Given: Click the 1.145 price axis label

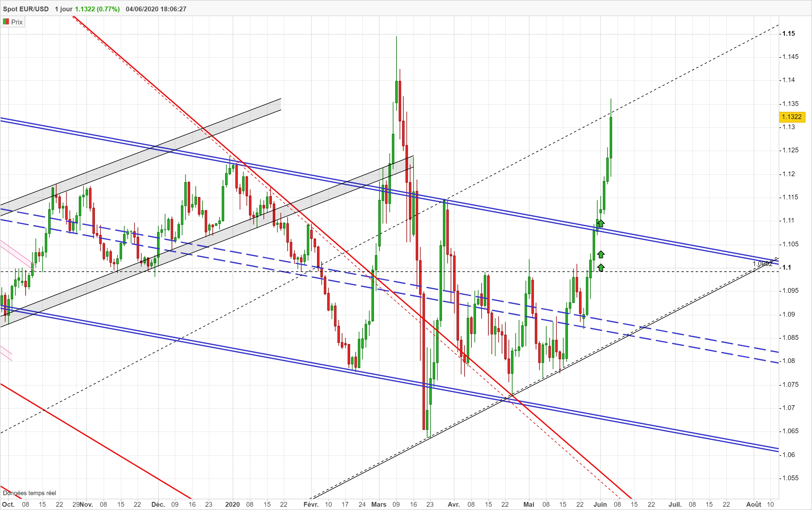Looking at the screenshot, I should click(790, 57).
